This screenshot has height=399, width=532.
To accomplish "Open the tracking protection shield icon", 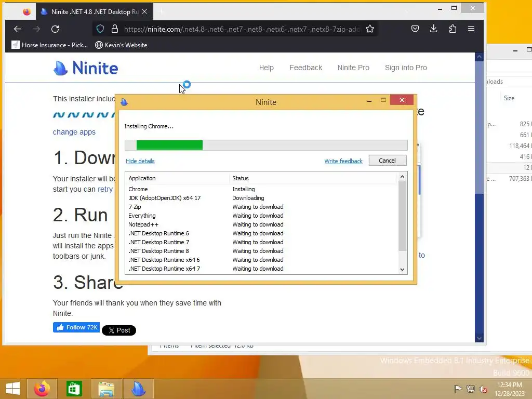I will [100, 29].
